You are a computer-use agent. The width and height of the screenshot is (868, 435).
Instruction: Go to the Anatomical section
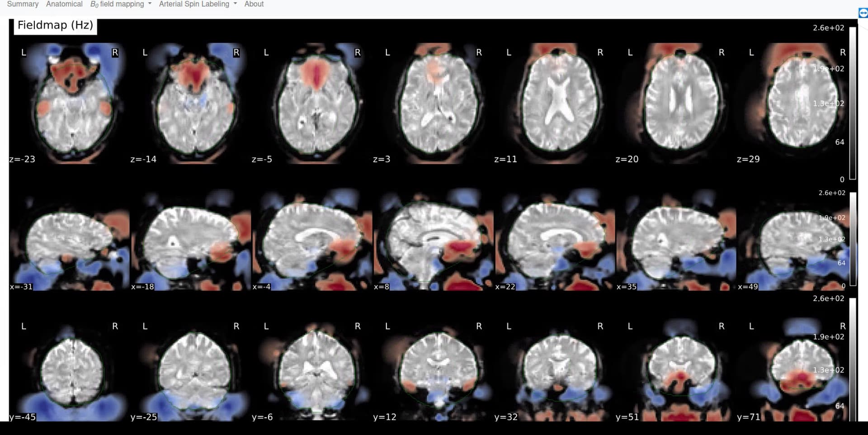coord(64,4)
